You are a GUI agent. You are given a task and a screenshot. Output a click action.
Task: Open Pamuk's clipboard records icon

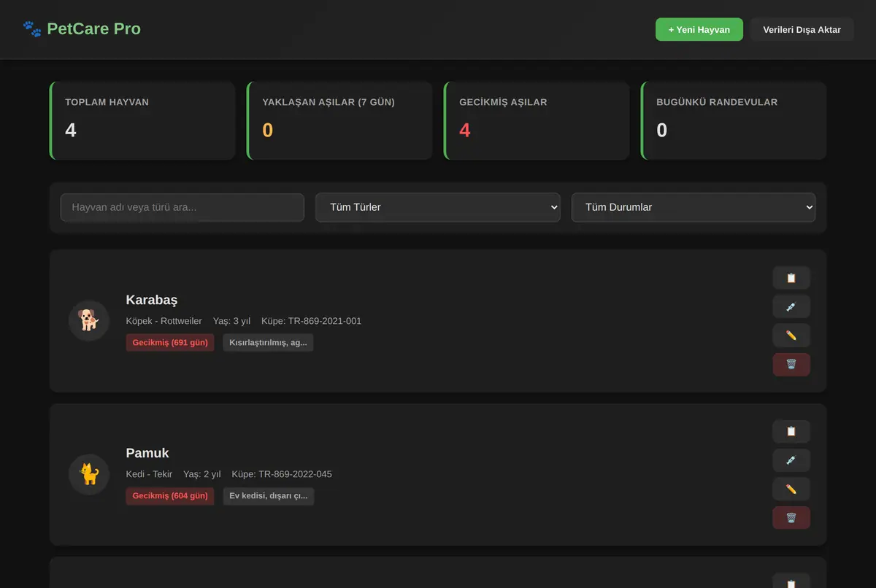coord(791,431)
